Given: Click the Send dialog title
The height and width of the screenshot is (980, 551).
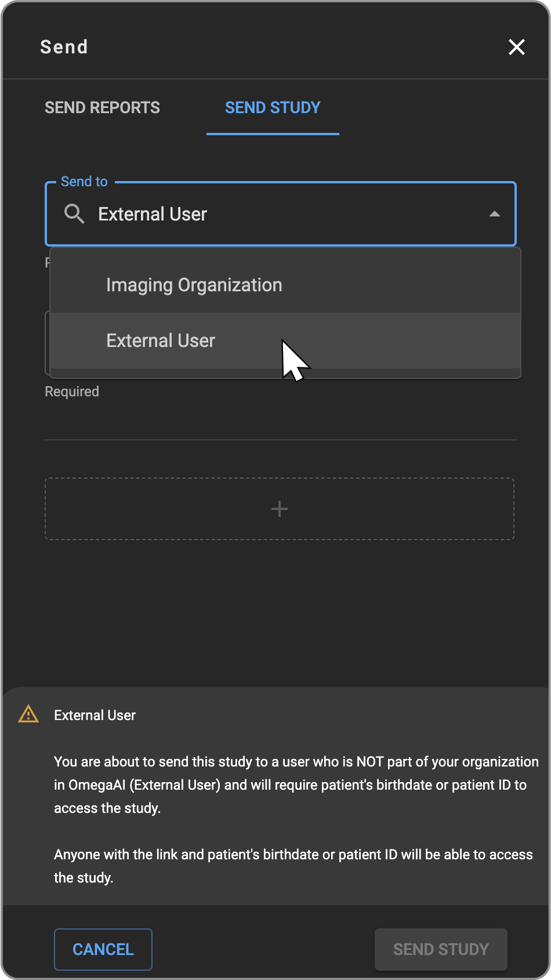Looking at the screenshot, I should pos(64,47).
